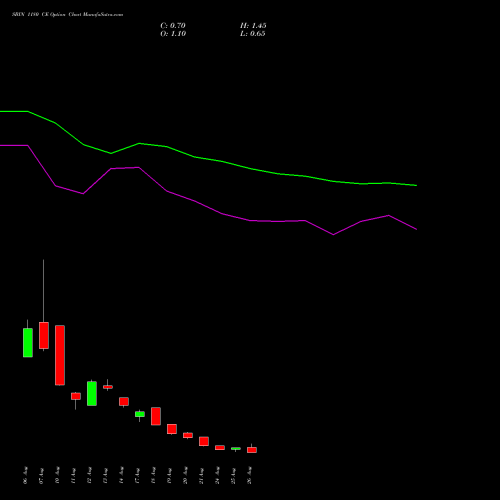
Task: Select the 07 Aug date label
Action: (x=41, y=475)
